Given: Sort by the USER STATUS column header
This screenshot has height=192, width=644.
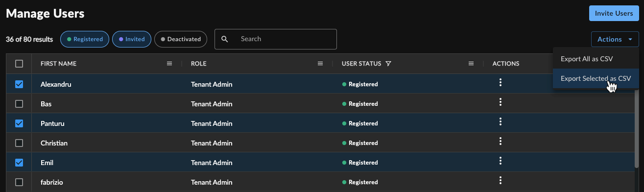Looking at the screenshot, I should click(361, 64).
